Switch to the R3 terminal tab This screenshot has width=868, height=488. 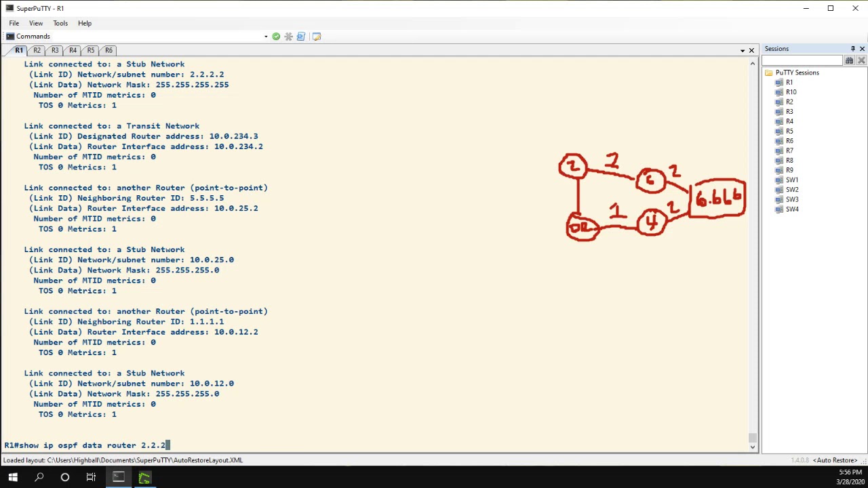[x=55, y=51]
